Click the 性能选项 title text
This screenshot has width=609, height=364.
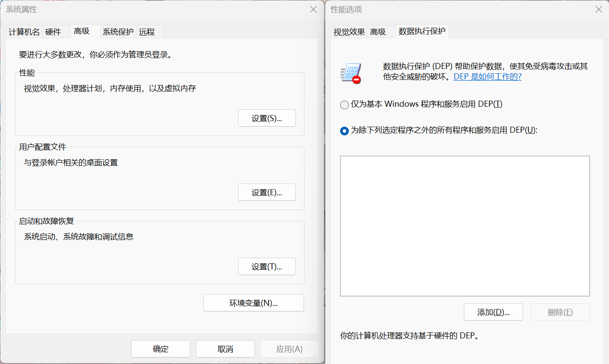tap(346, 10)
